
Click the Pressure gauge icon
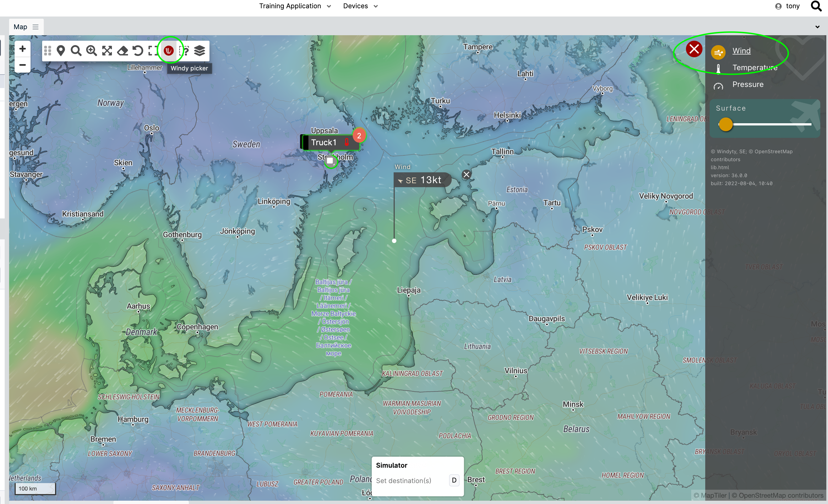718,86
